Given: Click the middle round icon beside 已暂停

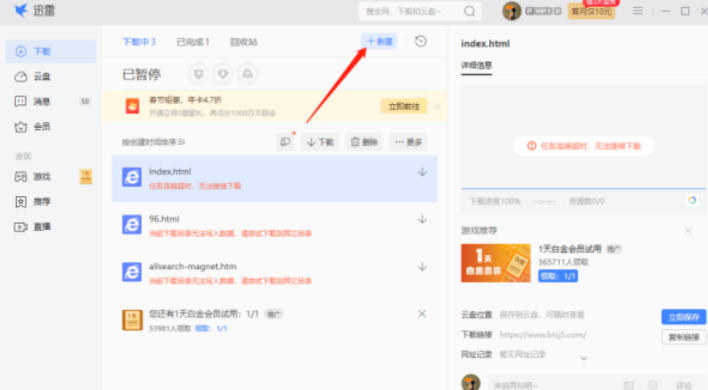Looking at the screenshot, I should point(223,74).
